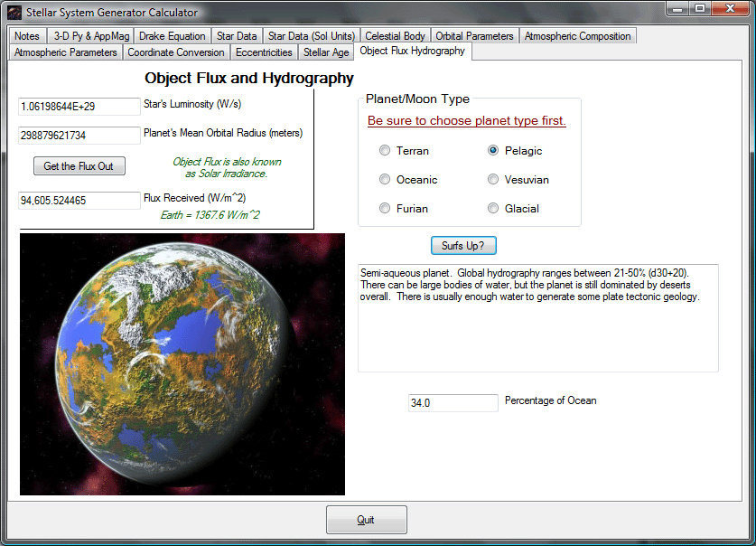Viewport: 756px width, 546px height.
Task: Click the 'Planet/Moon Type' group label
Action: [x=417, y=99]
